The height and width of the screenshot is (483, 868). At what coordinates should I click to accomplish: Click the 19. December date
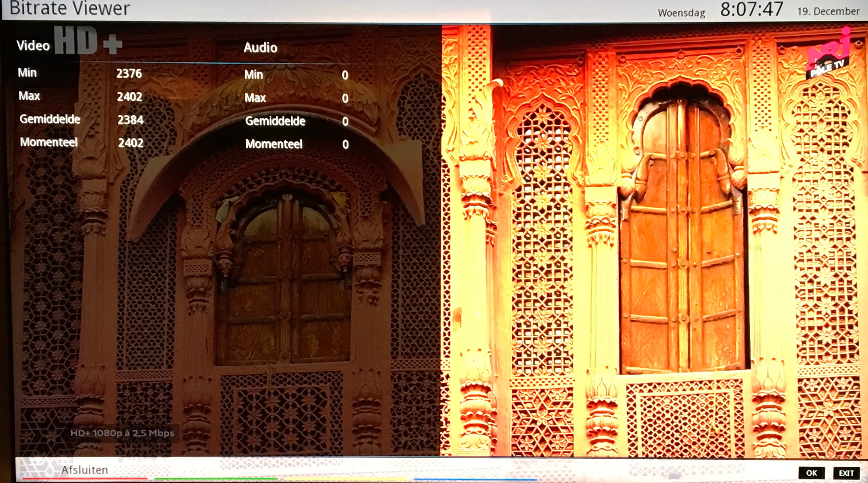tap(828, 11)
